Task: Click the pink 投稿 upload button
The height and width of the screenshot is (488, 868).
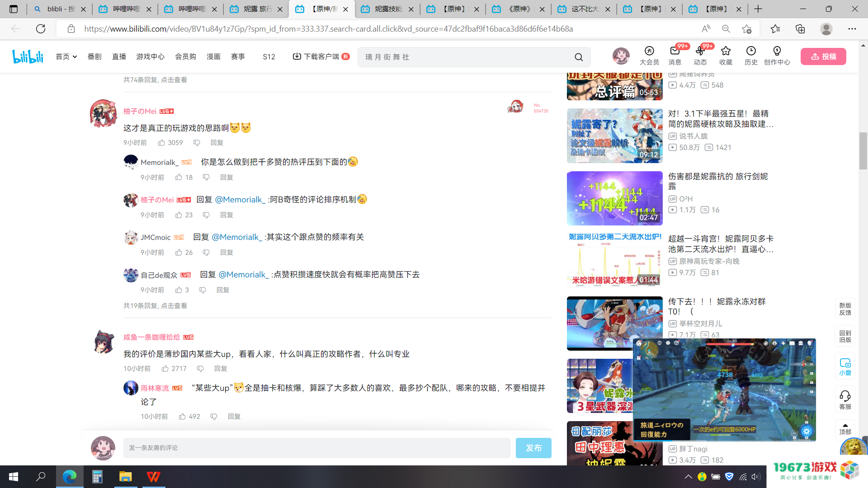Action: click(x=823, y=56)
